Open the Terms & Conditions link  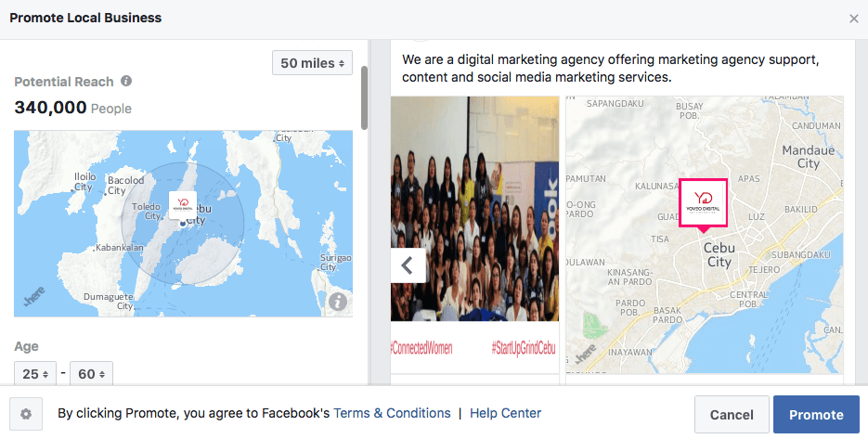coord(392,413)
